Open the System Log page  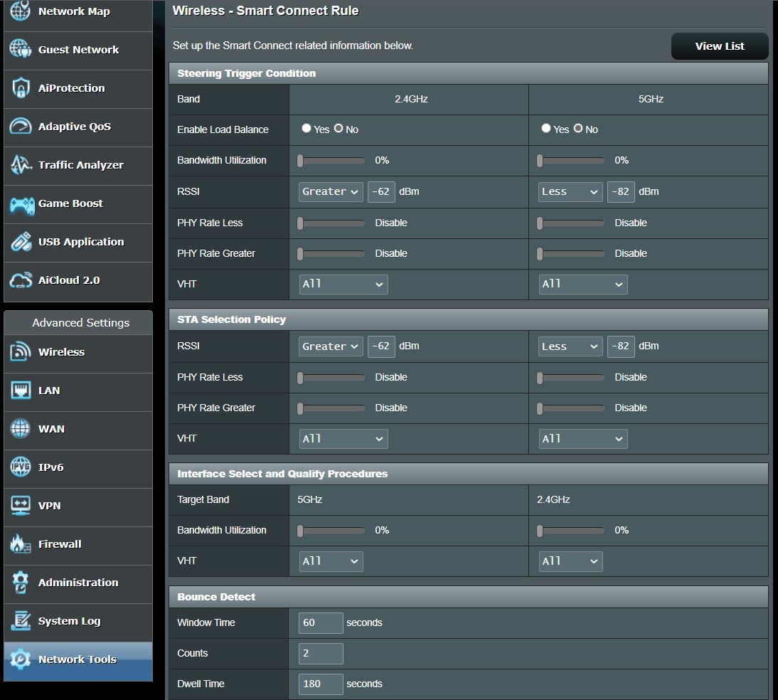pos(69,621)
